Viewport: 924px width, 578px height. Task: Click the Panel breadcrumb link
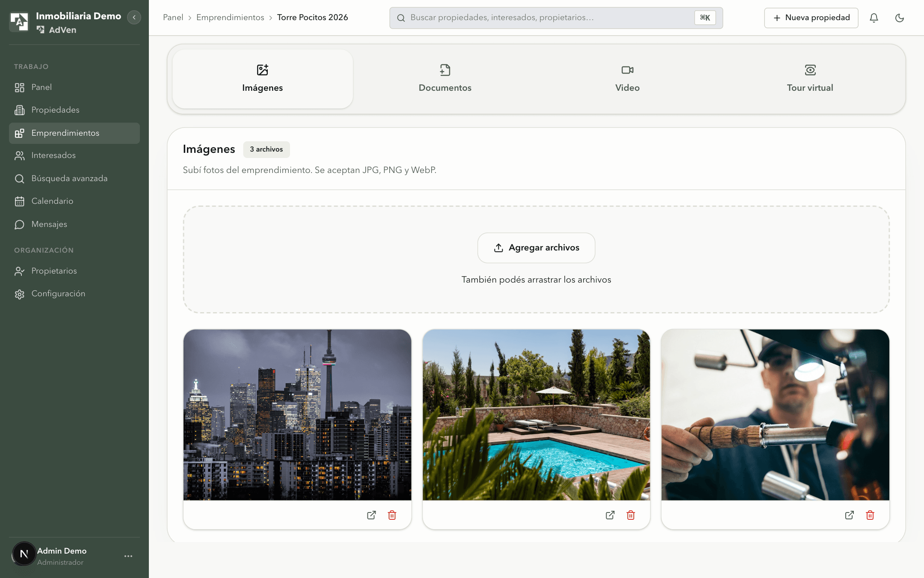pos(173,18)
